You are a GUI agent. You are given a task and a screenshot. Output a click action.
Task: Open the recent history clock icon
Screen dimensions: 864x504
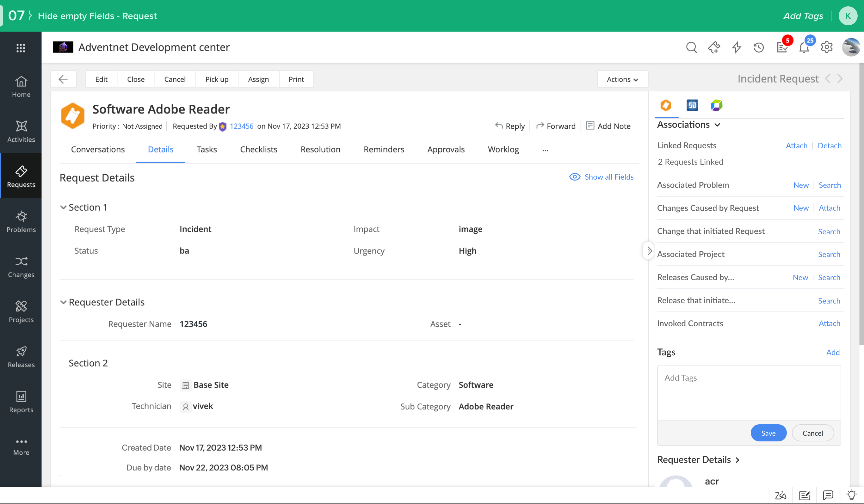click(759, 47)
